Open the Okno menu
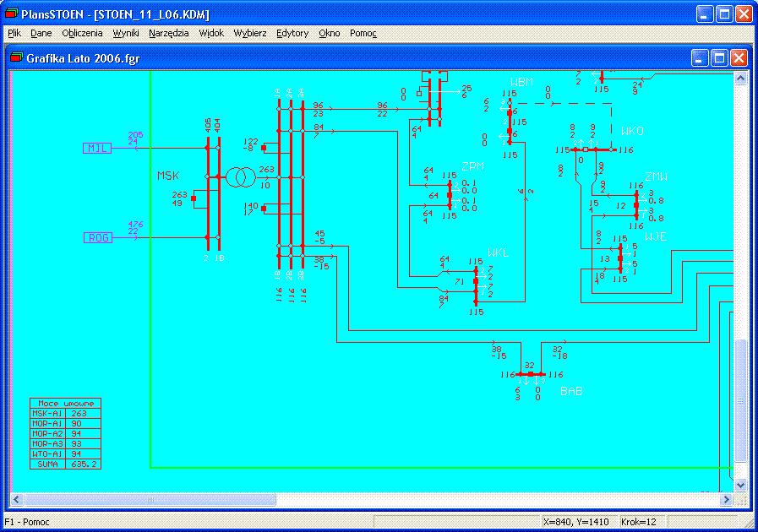758x532 pixels. [x=330, y=33]
